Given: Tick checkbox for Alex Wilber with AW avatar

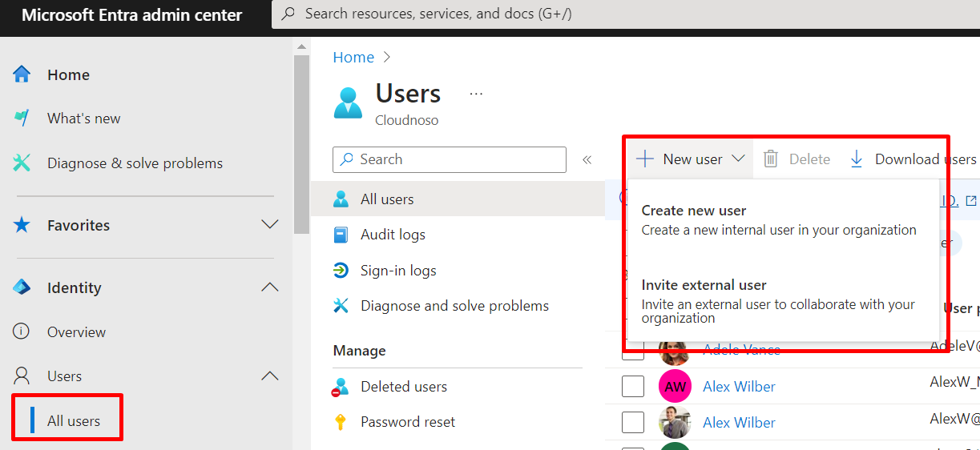Looking at the screenshot, I should pyautogui.click(x=633, y=387).
